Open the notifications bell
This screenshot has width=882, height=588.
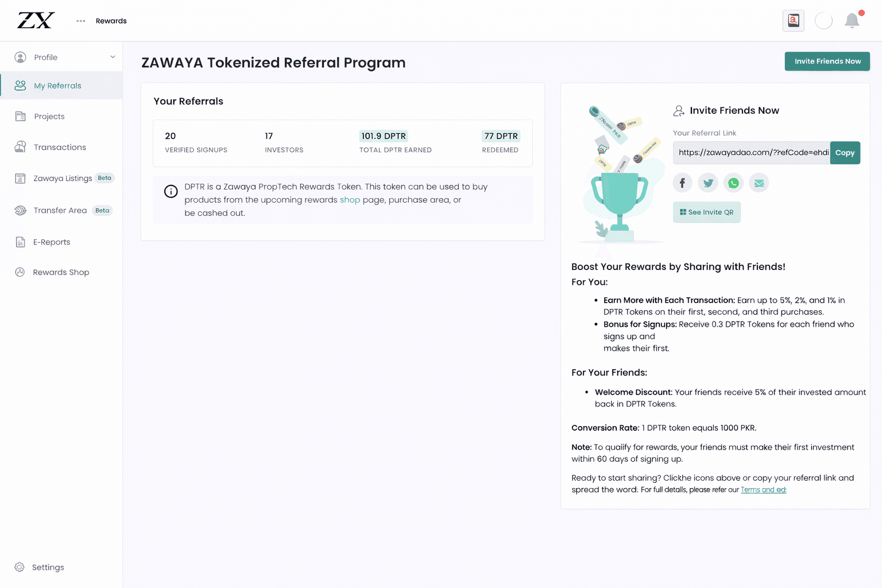(852, 21)
